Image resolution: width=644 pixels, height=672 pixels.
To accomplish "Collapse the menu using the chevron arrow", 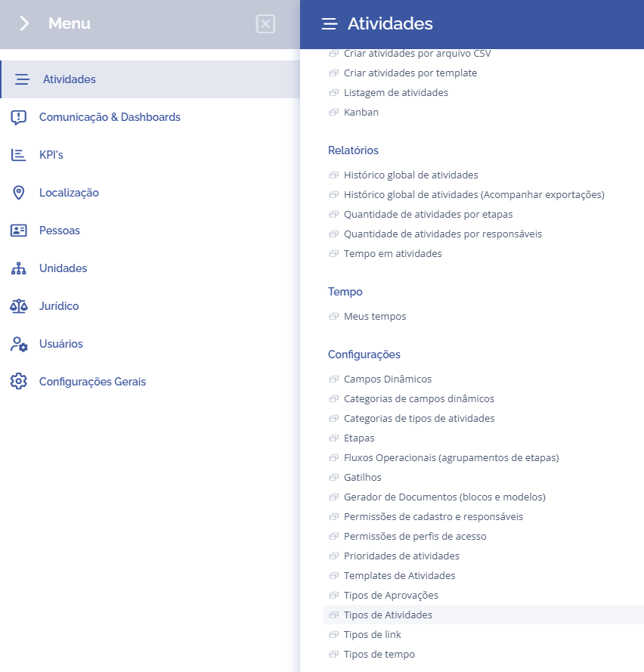I will point(24,23).
